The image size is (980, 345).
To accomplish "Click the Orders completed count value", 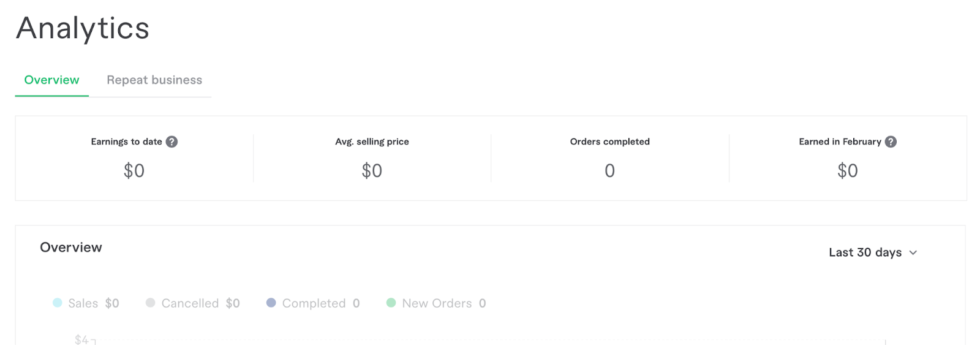I will [609, 170].
